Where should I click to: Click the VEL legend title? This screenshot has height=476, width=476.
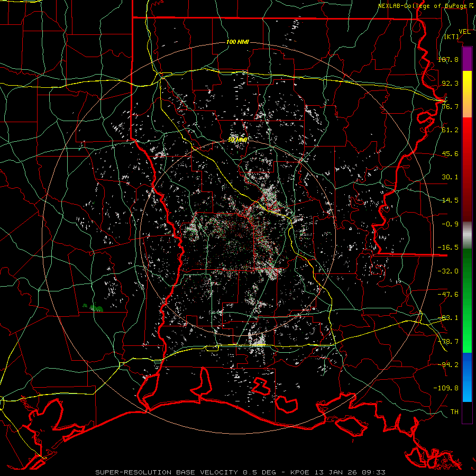pyautogui.click(x=464, y=32)
